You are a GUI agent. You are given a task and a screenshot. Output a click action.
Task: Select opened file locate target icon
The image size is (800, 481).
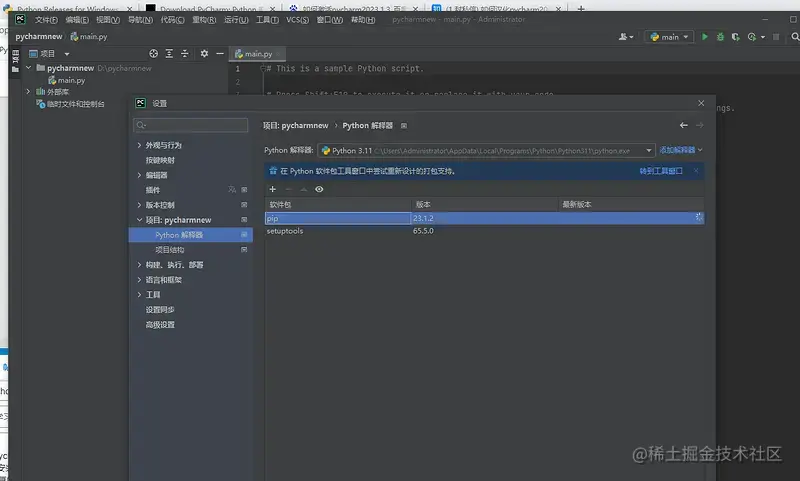[154, 54]
